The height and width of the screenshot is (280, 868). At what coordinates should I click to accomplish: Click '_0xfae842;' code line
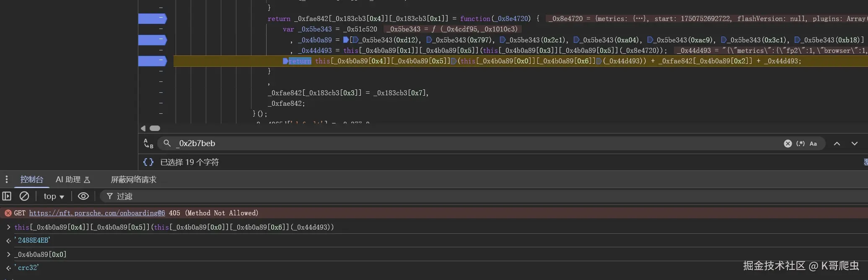[x=286, y=103]
